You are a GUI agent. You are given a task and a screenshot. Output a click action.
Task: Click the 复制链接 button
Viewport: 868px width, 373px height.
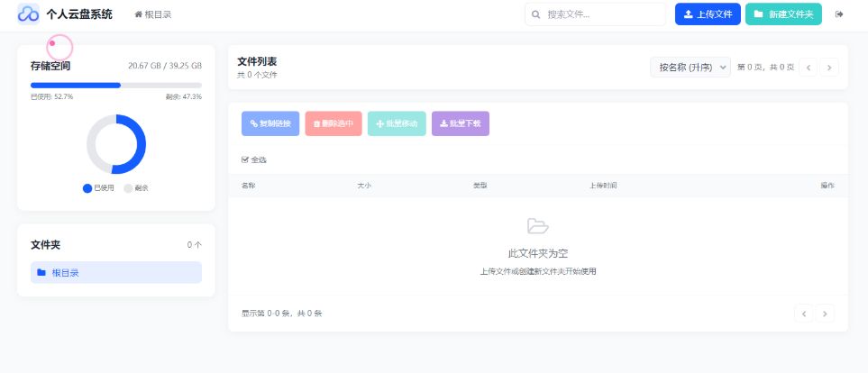(270, 123)
